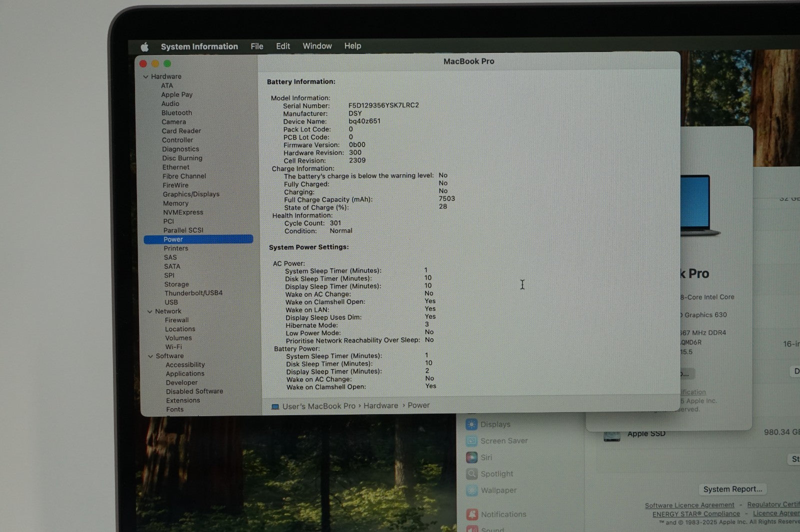Select Locations under Network
The width and height of the screenshot is (800, 532).
click(180, 329)
